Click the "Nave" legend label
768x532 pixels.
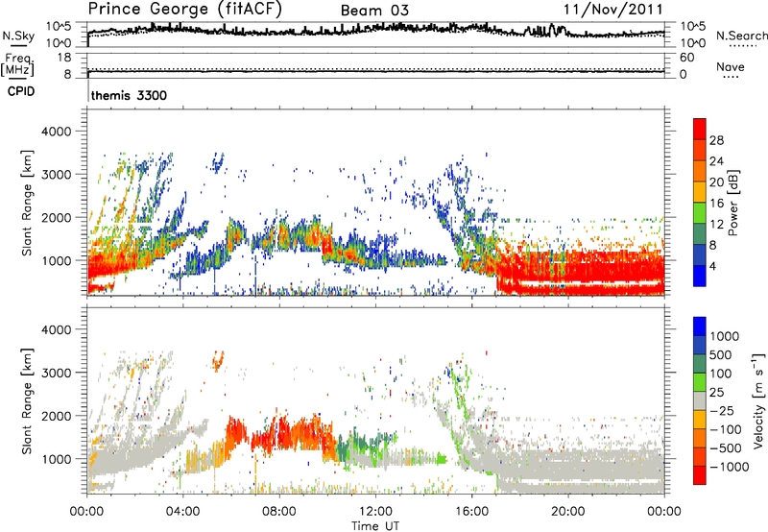pyautogui.click(x=731, y=66)
